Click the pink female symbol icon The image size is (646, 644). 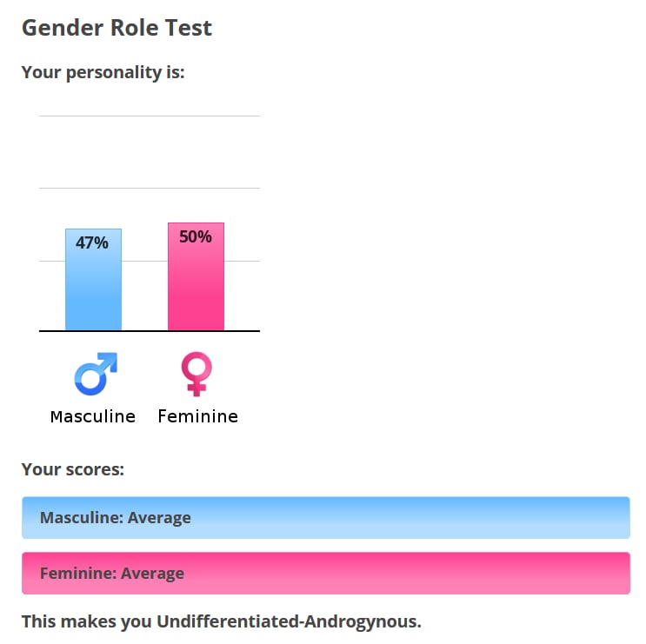(196, 374)
